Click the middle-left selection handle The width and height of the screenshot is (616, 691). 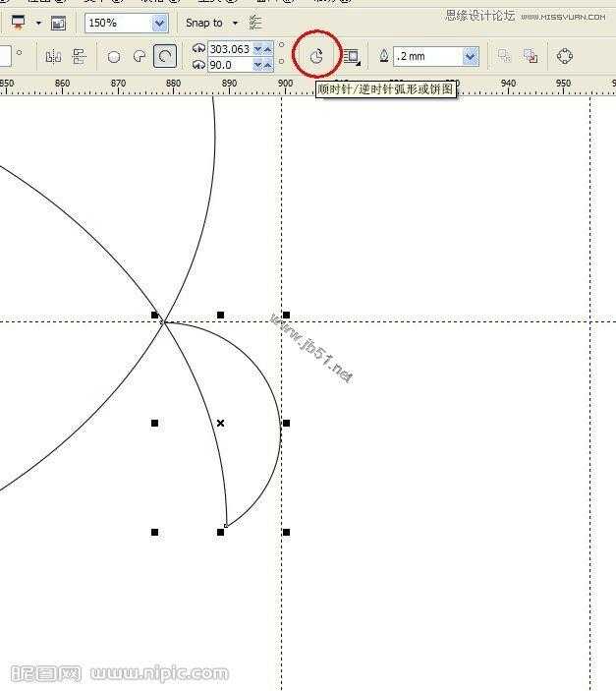pos(154,423)
